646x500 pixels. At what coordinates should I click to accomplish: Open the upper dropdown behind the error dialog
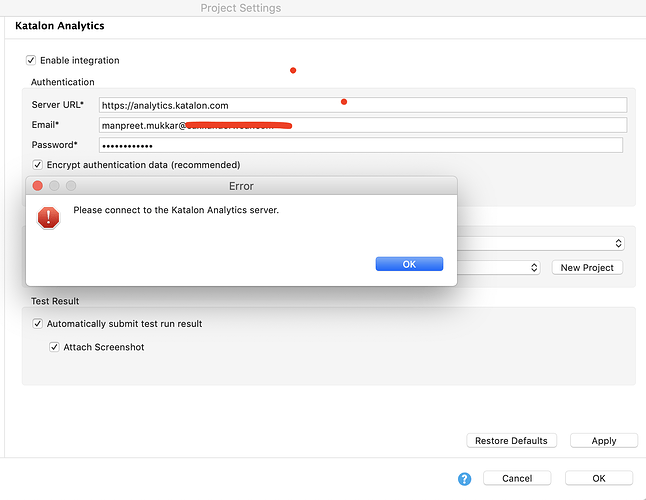(617, 243)
